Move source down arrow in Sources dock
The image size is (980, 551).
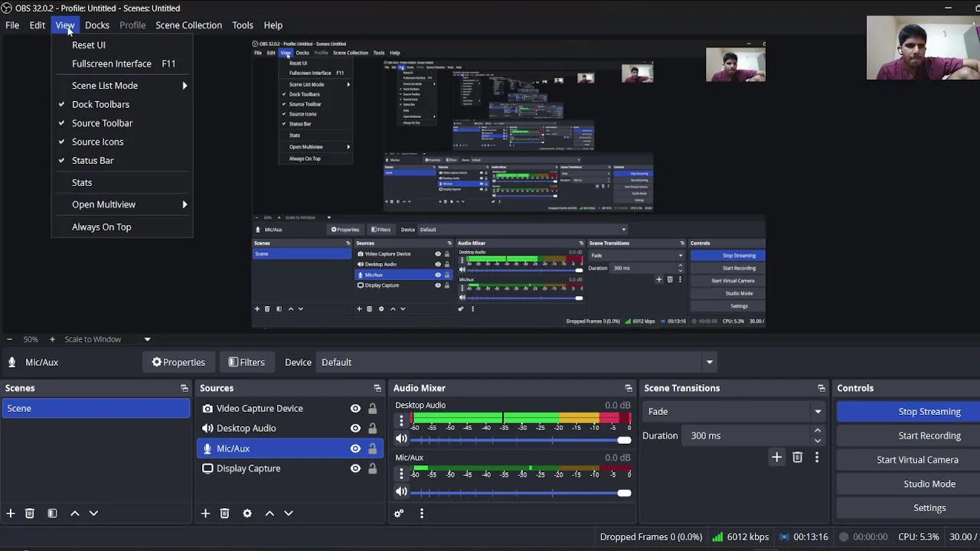[289, 514]
